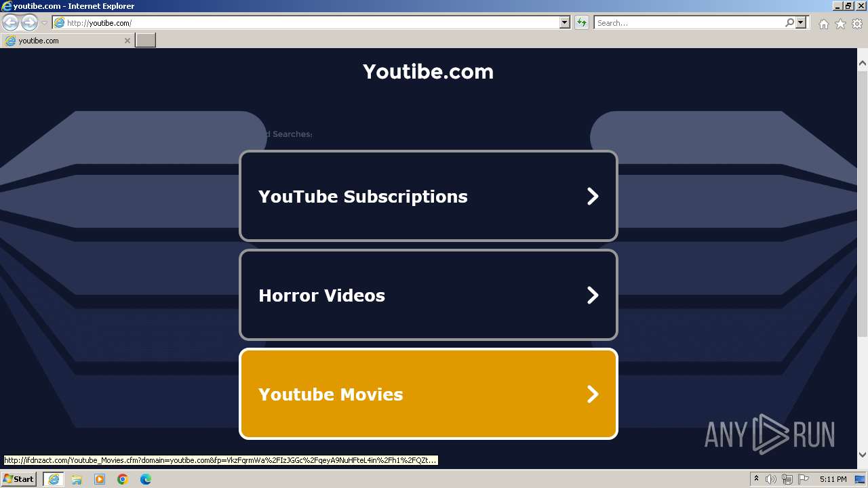Open File Explorer from the taskbar
The image size is (868, 488).
pyautogui.click(x=77, y=479)
